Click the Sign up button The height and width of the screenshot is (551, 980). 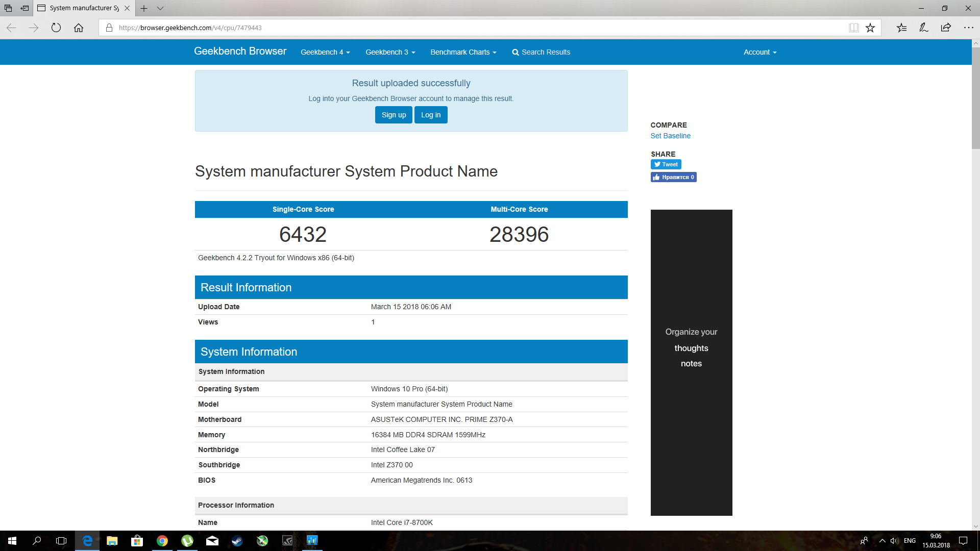(394, 115)
